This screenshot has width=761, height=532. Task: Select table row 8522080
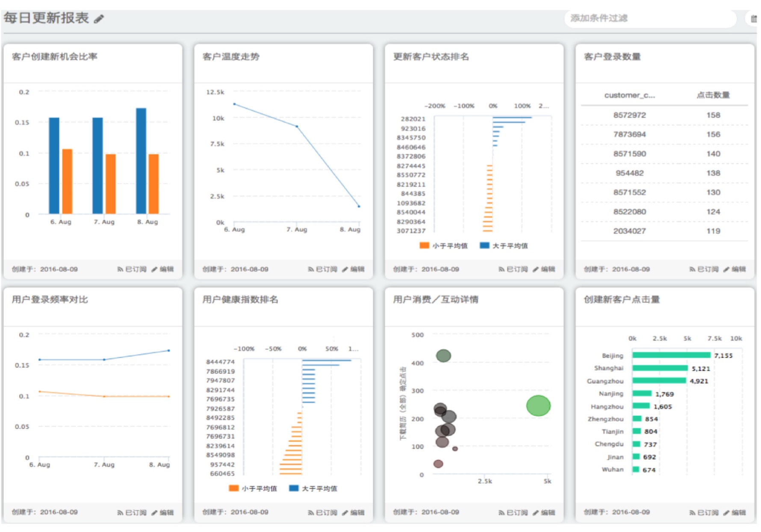(x=664, y=212)
